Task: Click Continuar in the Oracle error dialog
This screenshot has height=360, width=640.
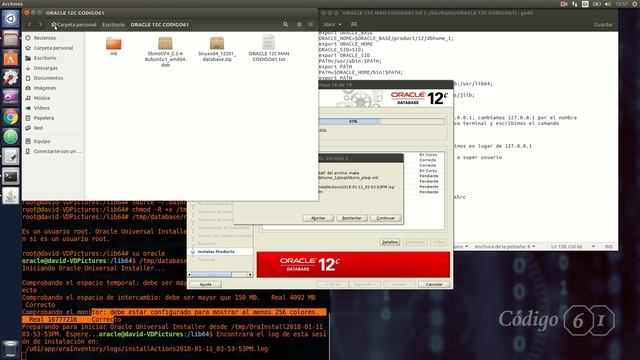Action: (385, 218)
